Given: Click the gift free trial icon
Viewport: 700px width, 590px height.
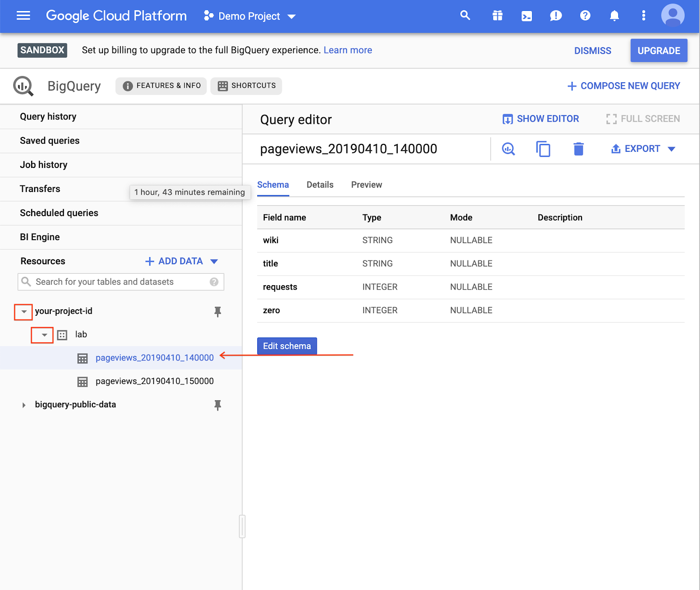Looking at the screenshot, I should [497, 16].
